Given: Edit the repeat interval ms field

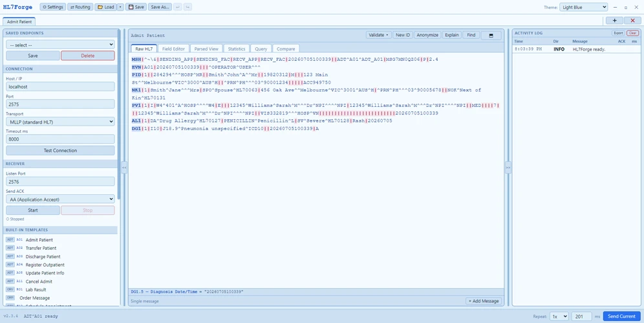Looking at the screenshot, I should [x=581, y=317].
